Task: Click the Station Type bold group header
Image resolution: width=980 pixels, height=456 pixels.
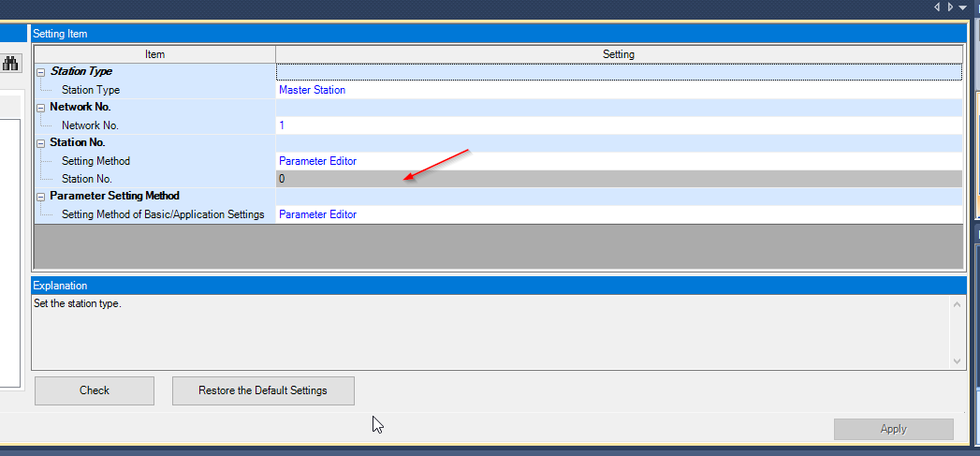Action: point(81,72)
